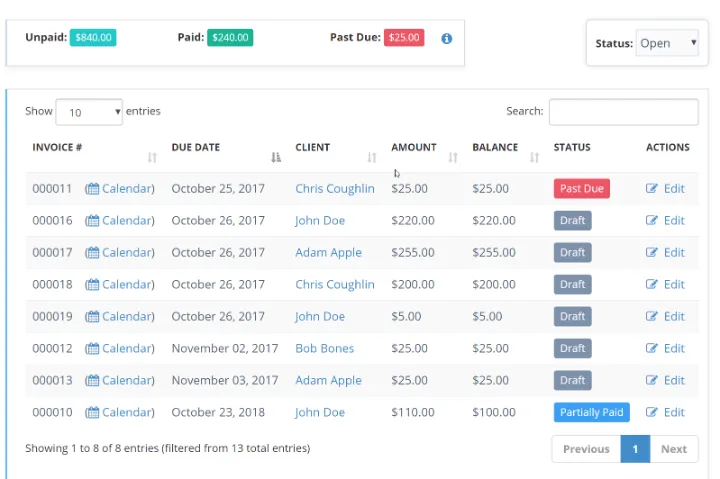Focus the Search input field
Image resolution: width=720 pixels, height=479 pixels.
(624, 112)
